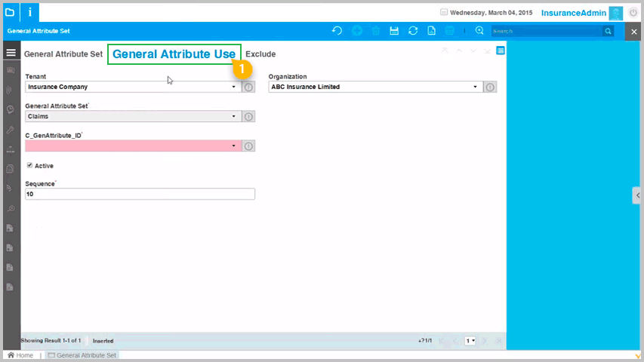Open the folder icon at top left
Image resolution: width=644 pixels, height=362 pixels.
(10, 12)
